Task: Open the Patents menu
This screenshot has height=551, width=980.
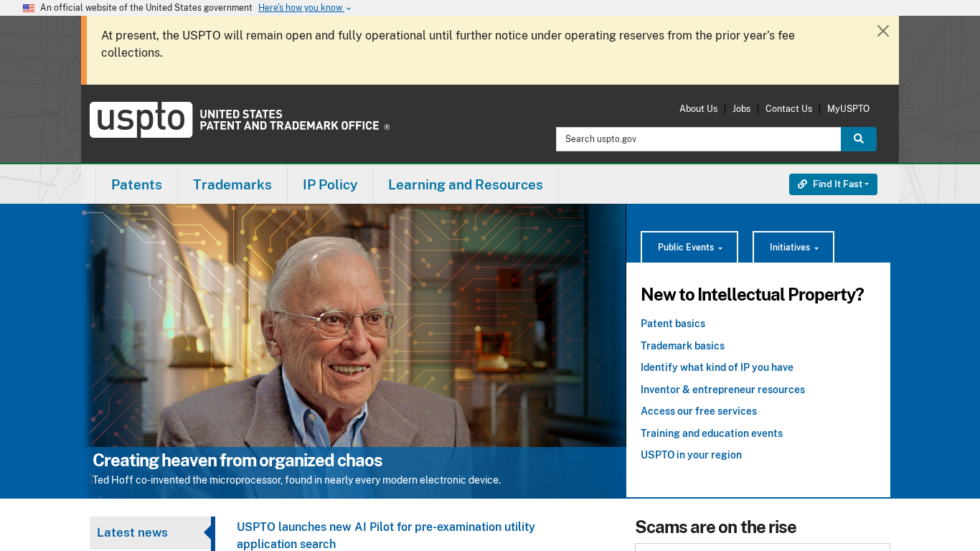Action: 136,184
